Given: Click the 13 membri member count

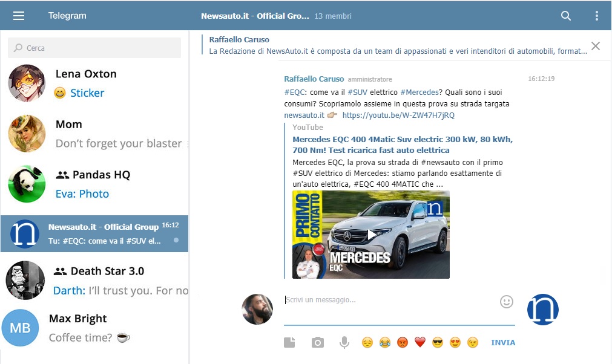Looking at the screenshot, I should [333, 16].
